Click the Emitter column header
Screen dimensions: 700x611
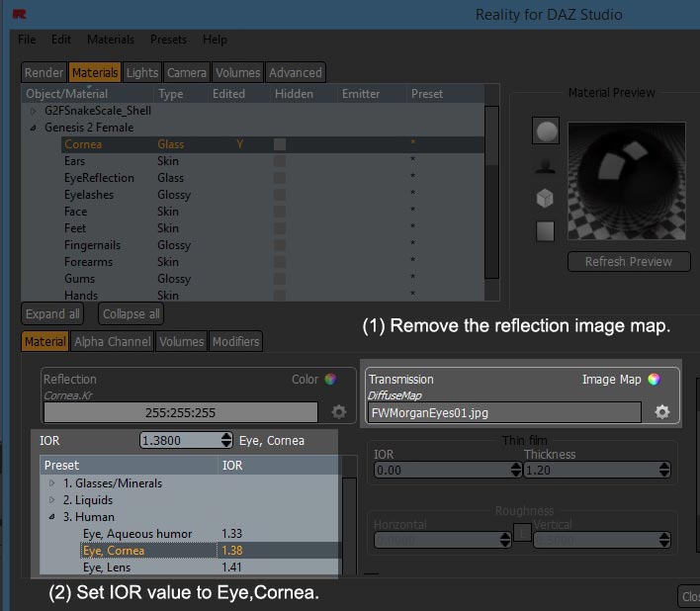tap(370, 94)
